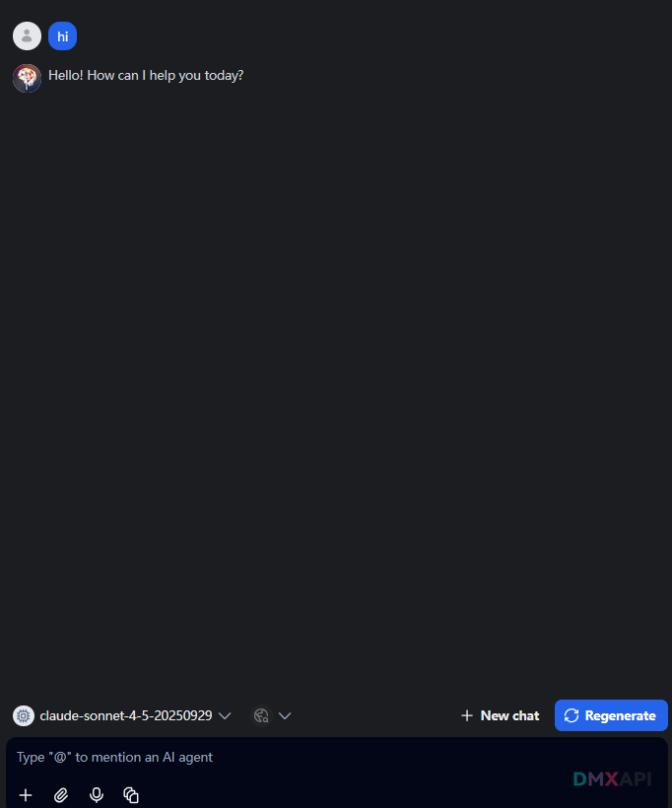Toggle the globe web search icon
672x808 pixels.
click(x=261, y=715)
